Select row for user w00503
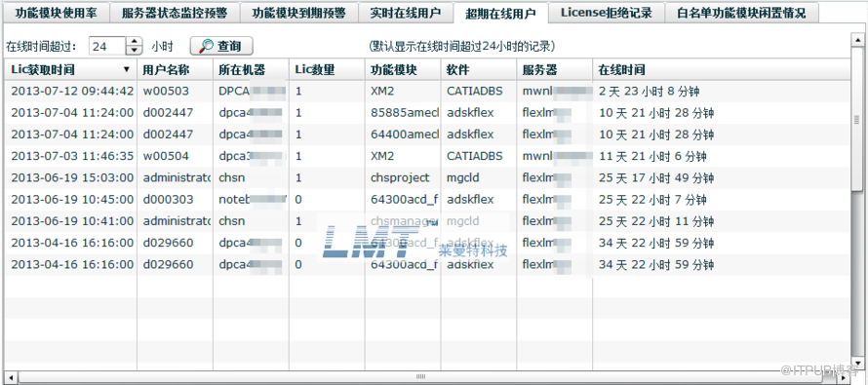The width and height of the screenshot is (868, 385). pos(427,92)
